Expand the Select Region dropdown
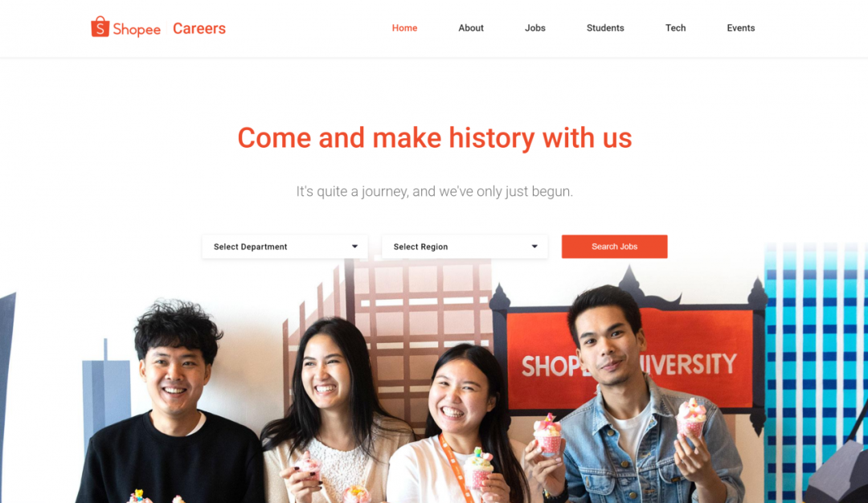Screen dimensions: 868x503 coord(465,247)
